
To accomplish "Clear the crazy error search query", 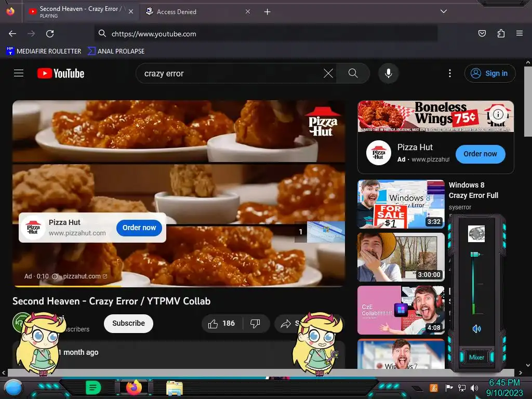I will click(x=328, y=73).
